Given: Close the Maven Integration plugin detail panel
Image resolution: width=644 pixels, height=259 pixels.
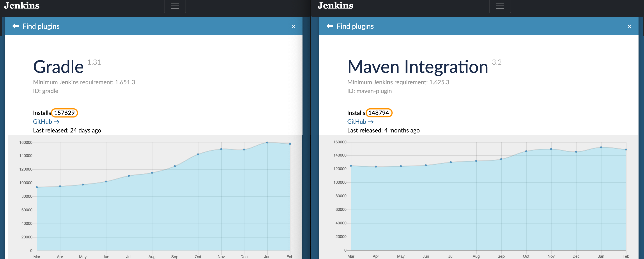Looking at the screenshot, I should click(629, 26).
